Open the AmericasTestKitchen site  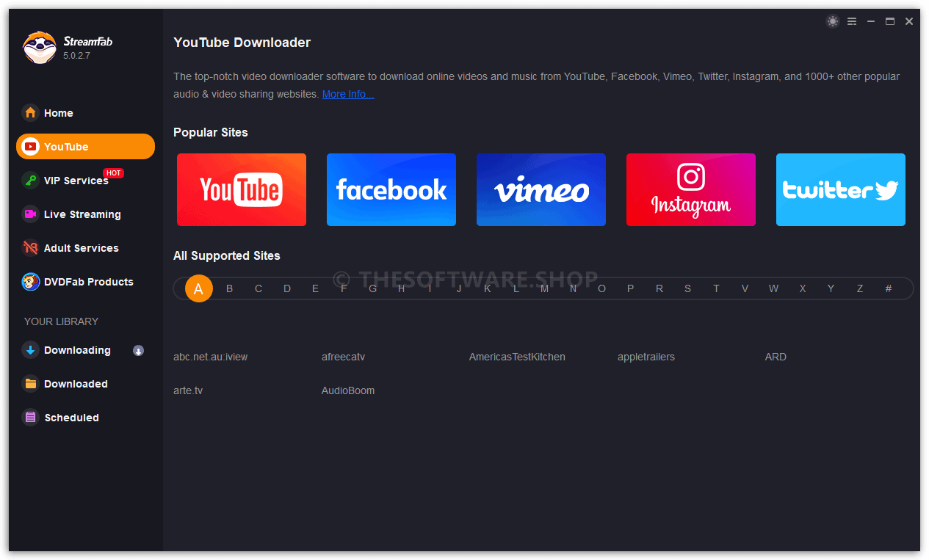click(x=517, y=357)
